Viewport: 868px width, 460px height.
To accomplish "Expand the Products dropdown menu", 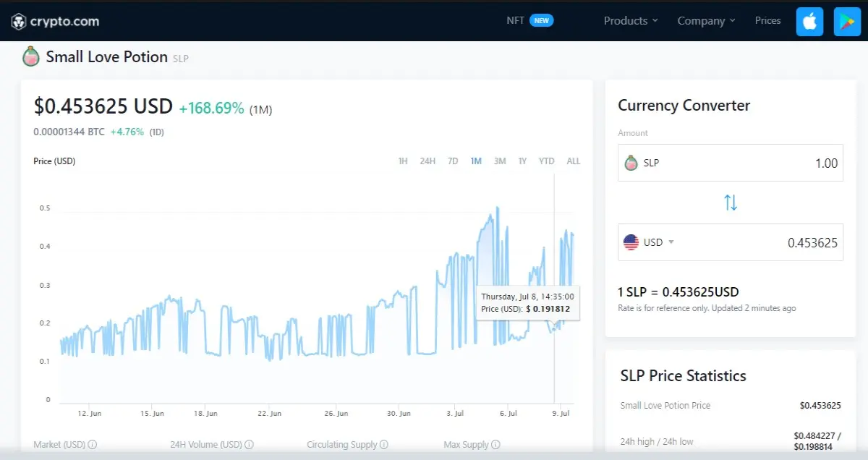I will pos(631,21).
